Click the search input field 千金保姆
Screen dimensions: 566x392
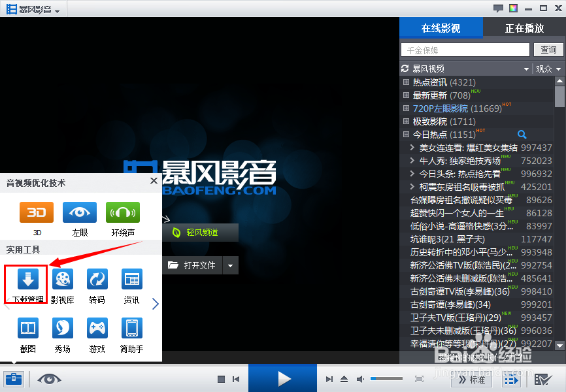[x=465, y=50]
